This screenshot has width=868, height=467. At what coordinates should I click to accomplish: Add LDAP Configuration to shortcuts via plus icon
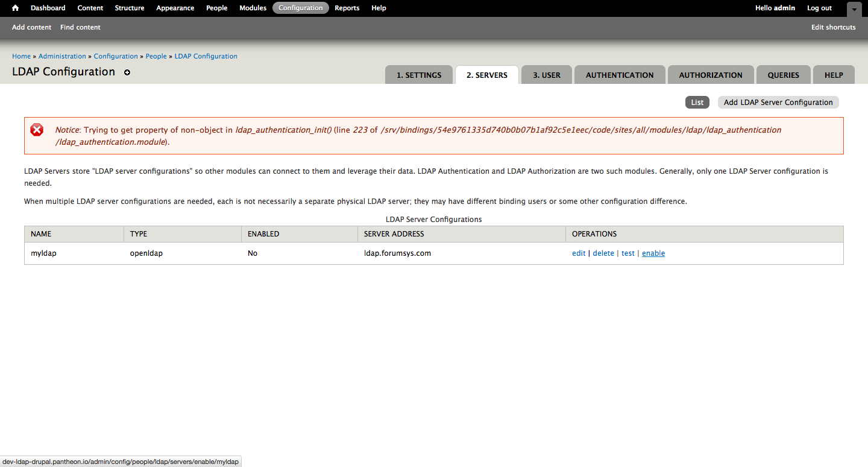point(127,72)
